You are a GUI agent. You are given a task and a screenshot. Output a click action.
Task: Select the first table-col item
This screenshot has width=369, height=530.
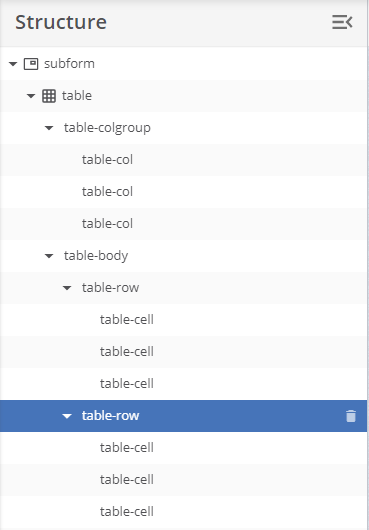click(184, 160)
